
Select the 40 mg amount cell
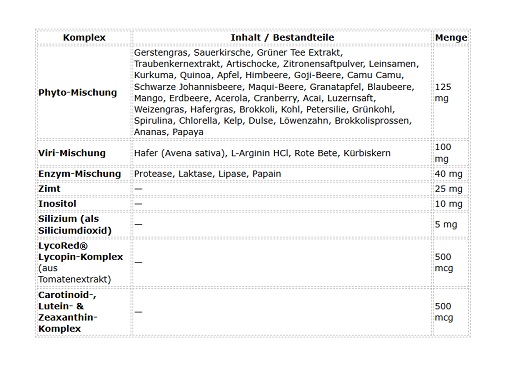[448, 174]
